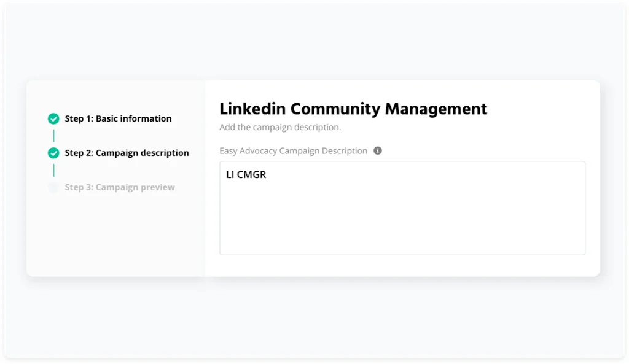Click the grey page background above the card
Viewport: 629px width, 364px height.
coord(314,43)
